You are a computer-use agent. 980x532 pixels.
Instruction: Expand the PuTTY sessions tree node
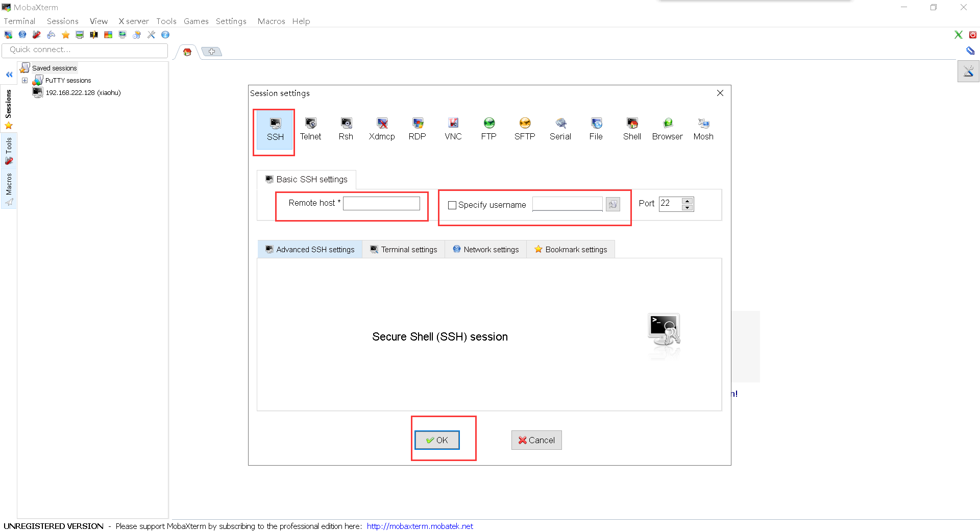click(24, 80)
